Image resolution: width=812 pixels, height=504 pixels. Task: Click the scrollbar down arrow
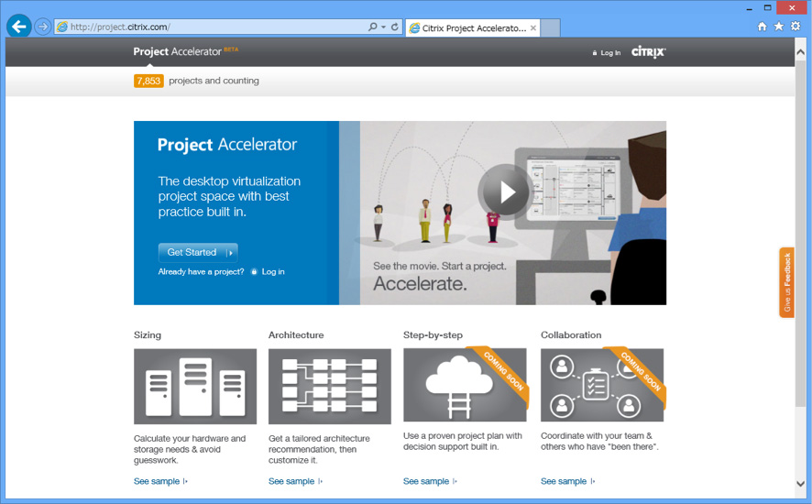[800, 483]
